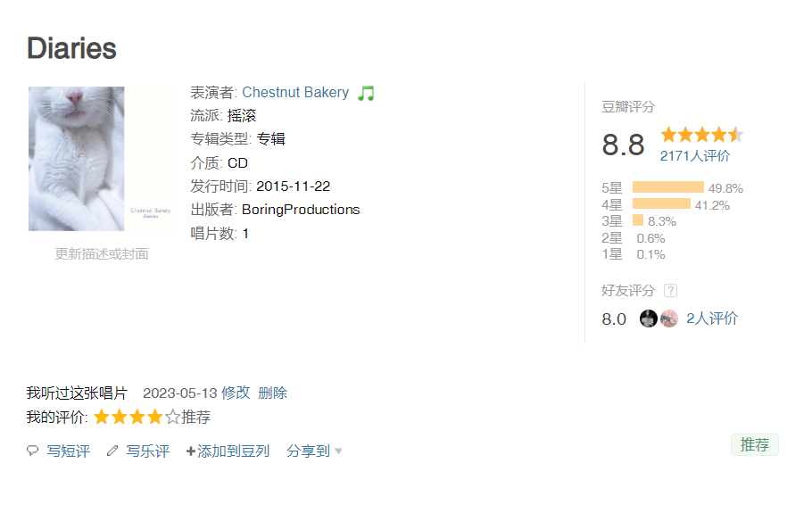Click the green 推荐 button

754,444
